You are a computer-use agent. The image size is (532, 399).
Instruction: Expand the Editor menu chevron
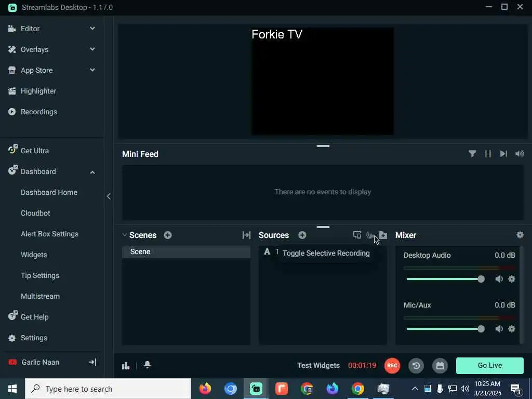[92, 29]
